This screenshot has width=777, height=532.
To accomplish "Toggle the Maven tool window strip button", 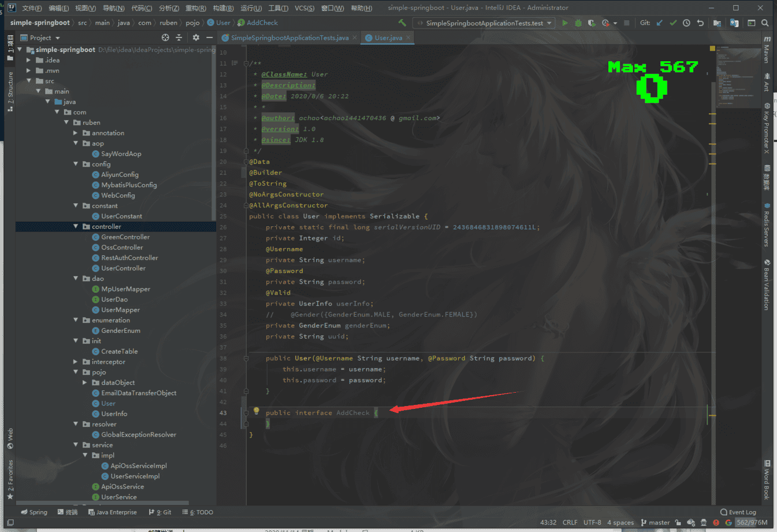I will pos(767,51).
